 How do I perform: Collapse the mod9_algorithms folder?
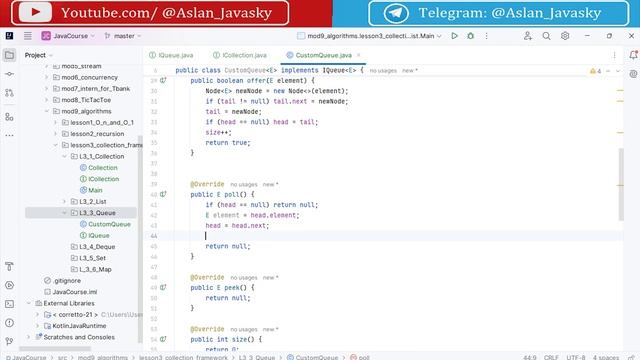point(47,111)
